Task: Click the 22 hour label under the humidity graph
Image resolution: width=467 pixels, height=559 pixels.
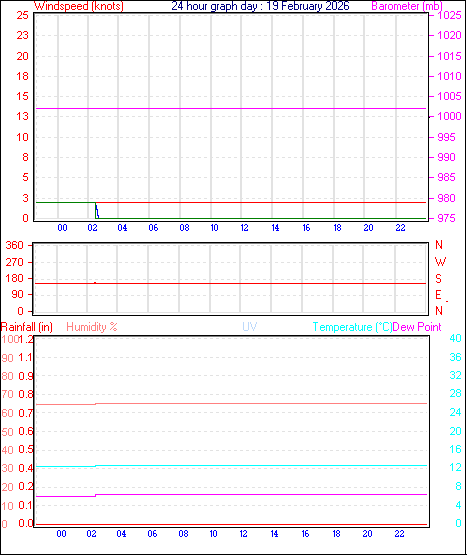Action: coord(399,534)
